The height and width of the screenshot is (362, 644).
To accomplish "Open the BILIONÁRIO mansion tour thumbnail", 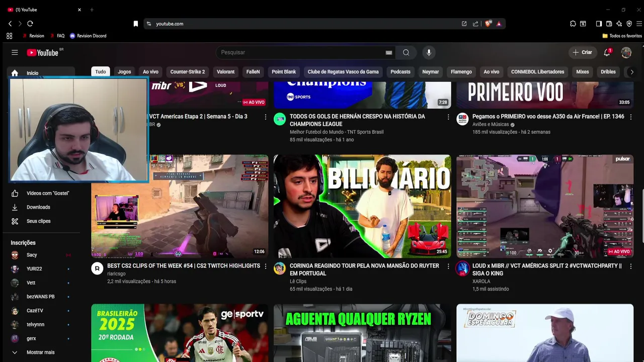I will (362, 206).
